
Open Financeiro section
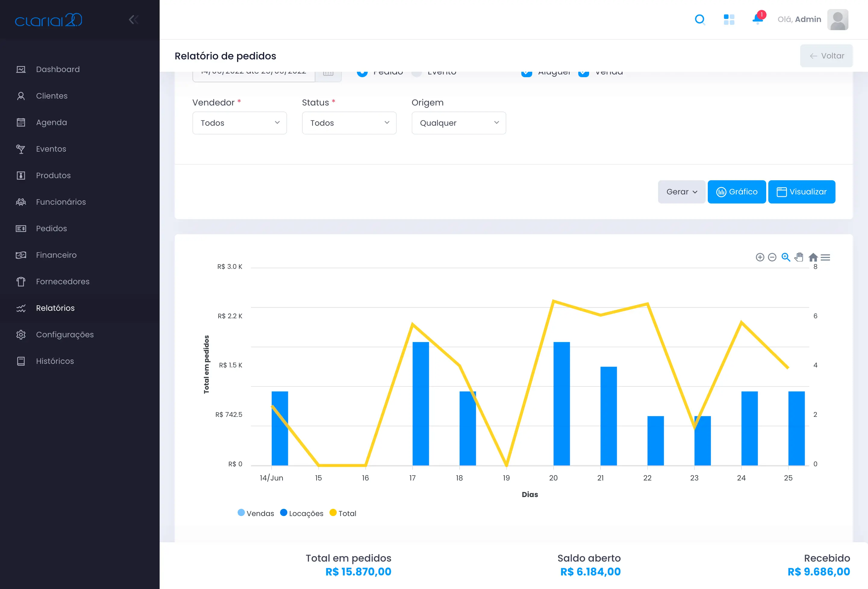click(56, 255)
